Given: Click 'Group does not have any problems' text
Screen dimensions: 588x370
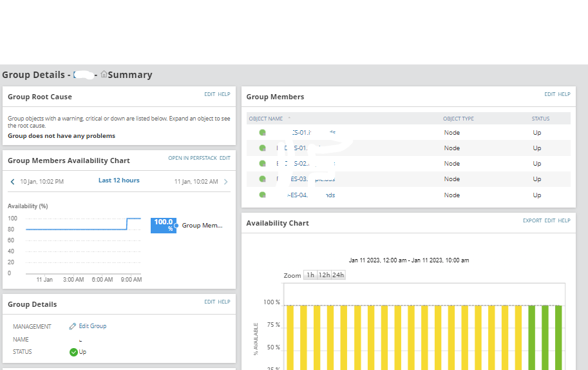Looking at the screenshot, I should click(61, 136).
